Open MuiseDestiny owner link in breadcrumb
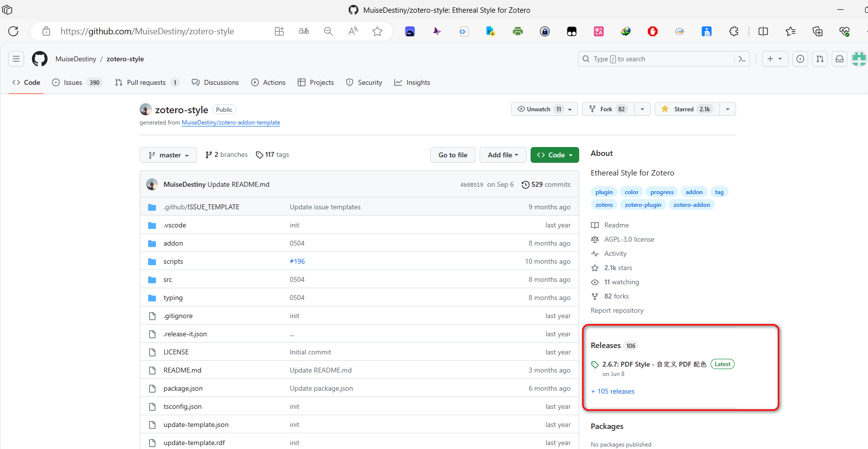868x449 pixels. click(x=76, y=59)
